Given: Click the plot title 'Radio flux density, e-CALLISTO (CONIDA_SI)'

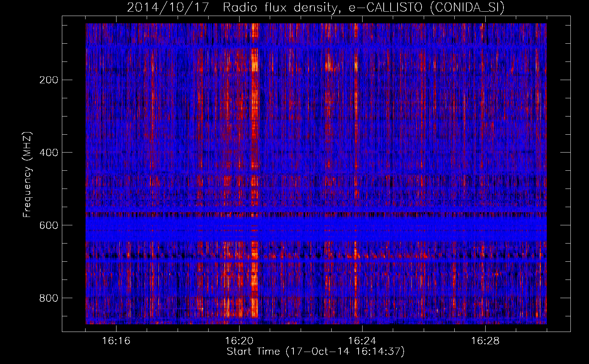Looking at the screenshot, I should click(364, 7).
